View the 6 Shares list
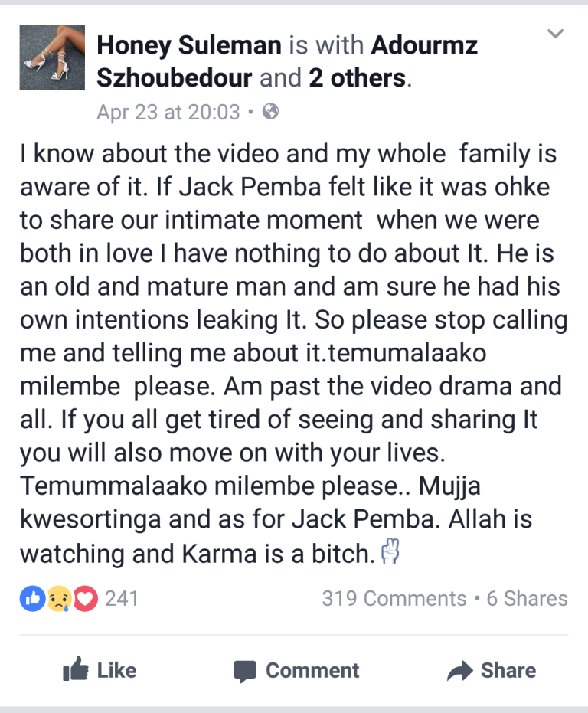588x713 pixels. point(528,598)
